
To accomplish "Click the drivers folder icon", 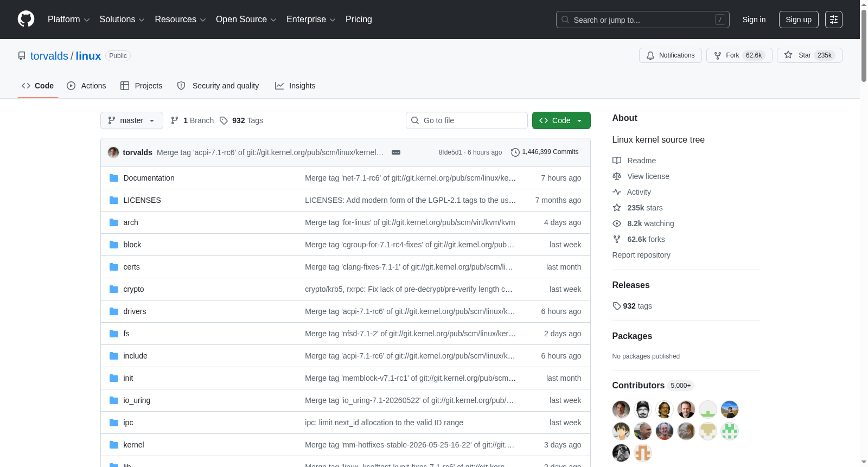I will [114, 311].
